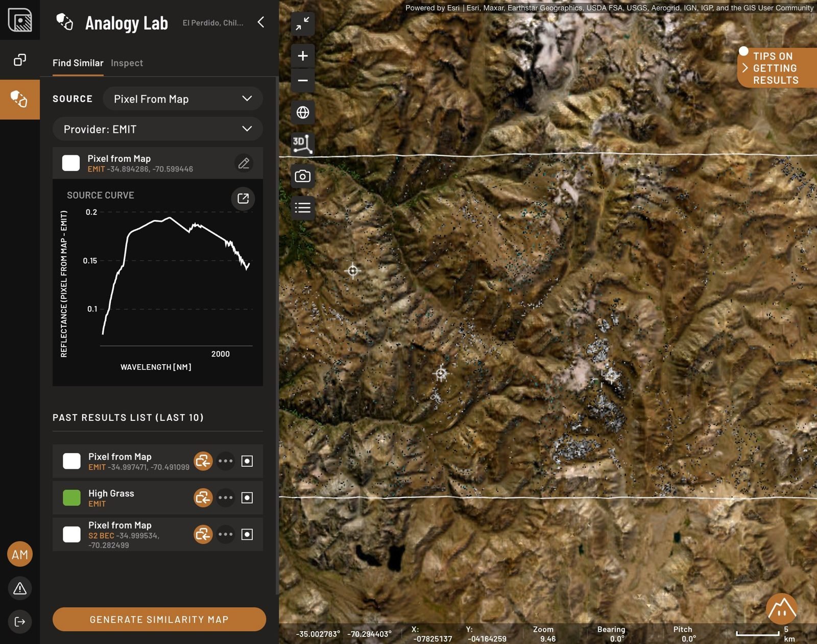Expand the Provider: EMIT dropdown

tap(158, 129)
